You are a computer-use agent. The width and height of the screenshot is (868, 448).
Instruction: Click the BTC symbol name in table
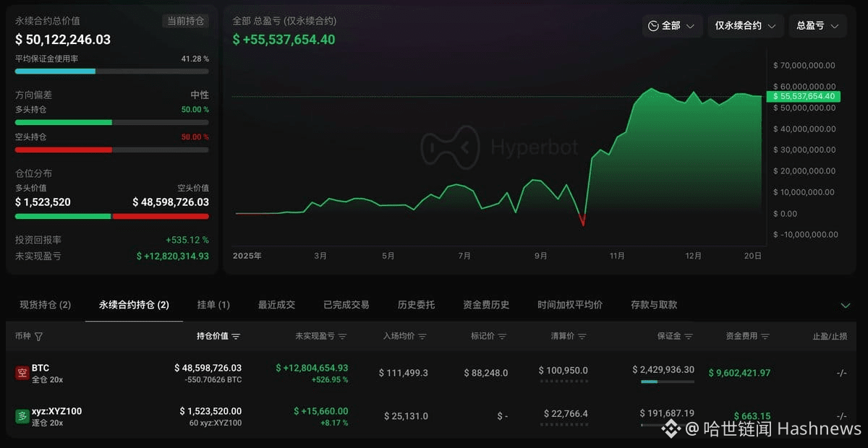[x=41, y=368]
